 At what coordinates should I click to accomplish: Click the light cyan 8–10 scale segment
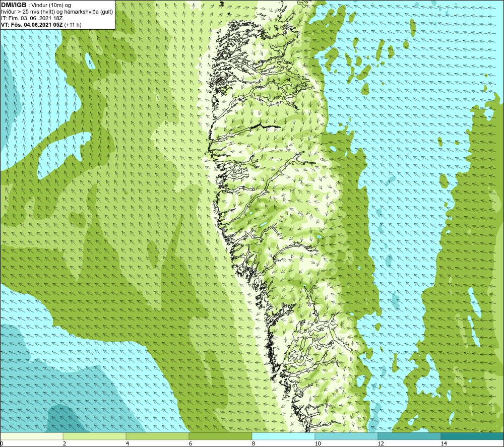[283, 436]
